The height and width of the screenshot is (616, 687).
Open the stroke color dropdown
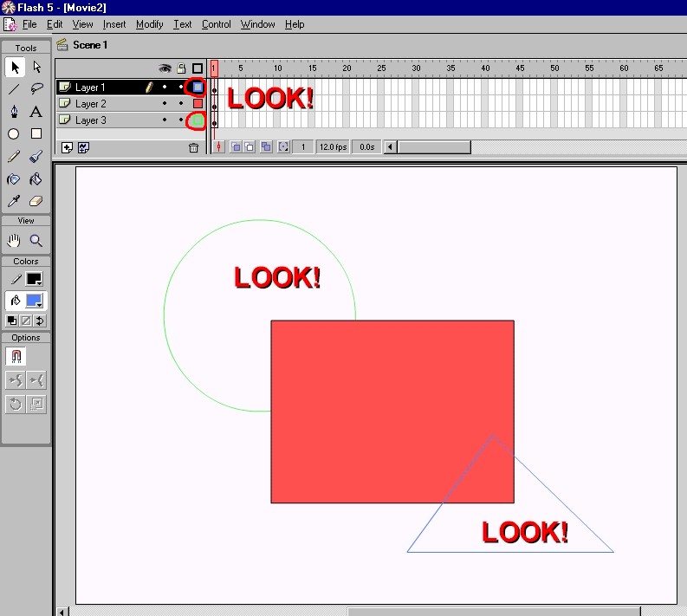click(x=34, y=280)
